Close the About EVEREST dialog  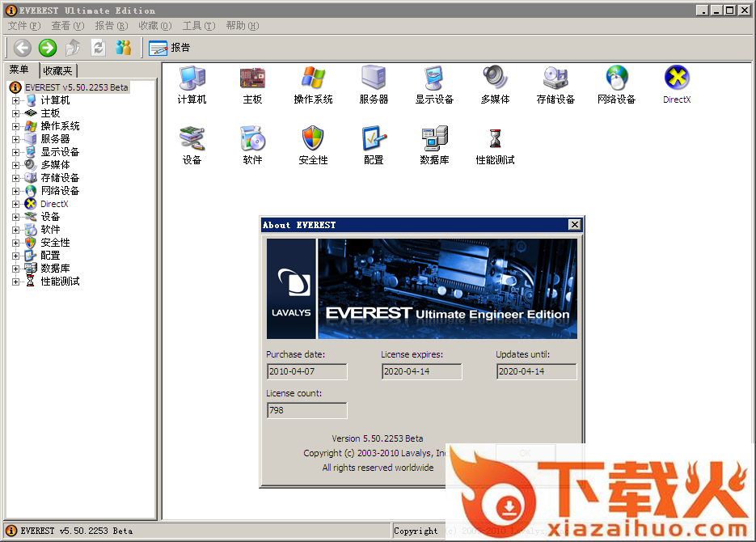point(574,225)
